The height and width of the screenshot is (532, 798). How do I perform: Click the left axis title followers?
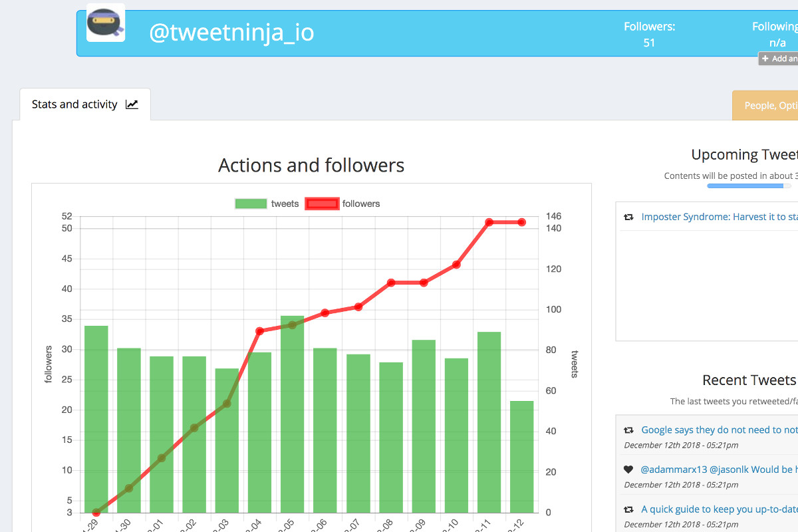(49, 364)
